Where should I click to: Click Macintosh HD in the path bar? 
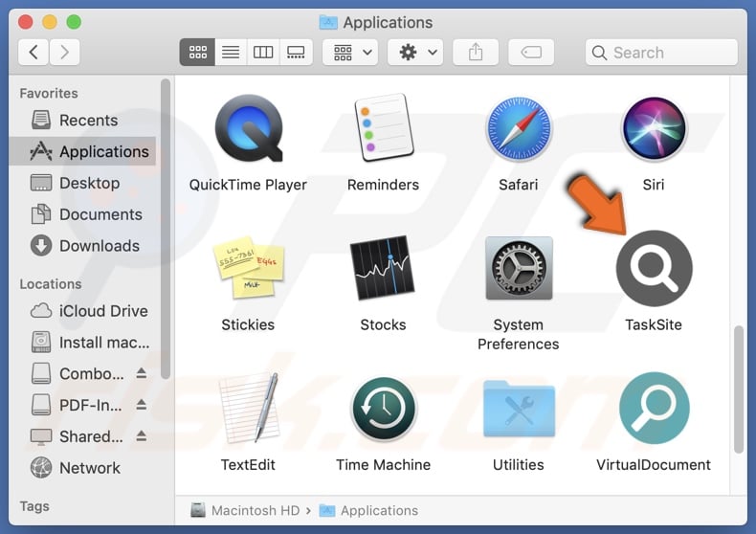245,510
